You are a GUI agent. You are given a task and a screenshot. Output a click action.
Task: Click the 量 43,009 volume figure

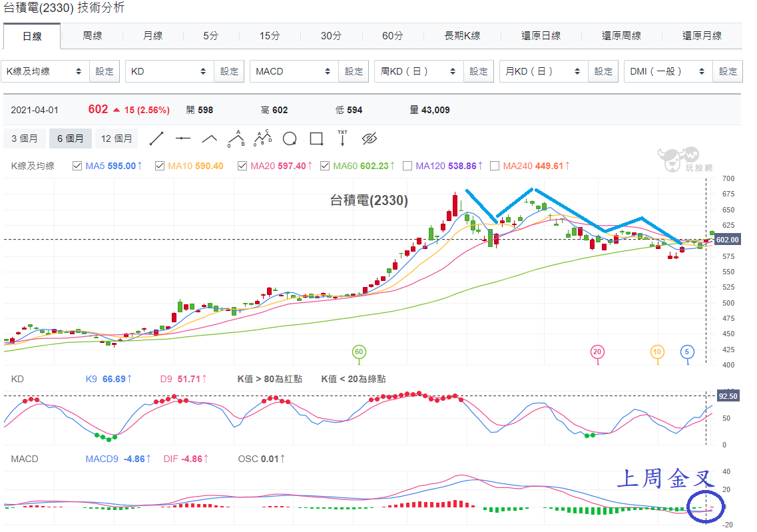pyautogui.click(x=429, y=110)
